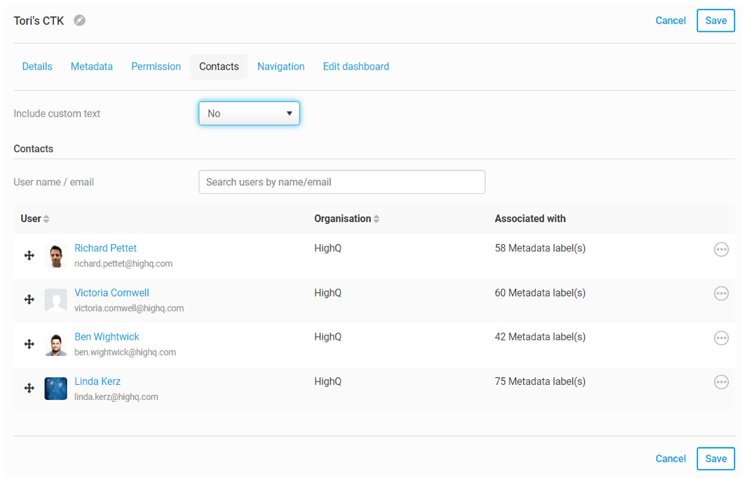Viewport: 743px width, 478px height.
Task: Switch to the Details tab
Action: point(37,67)
